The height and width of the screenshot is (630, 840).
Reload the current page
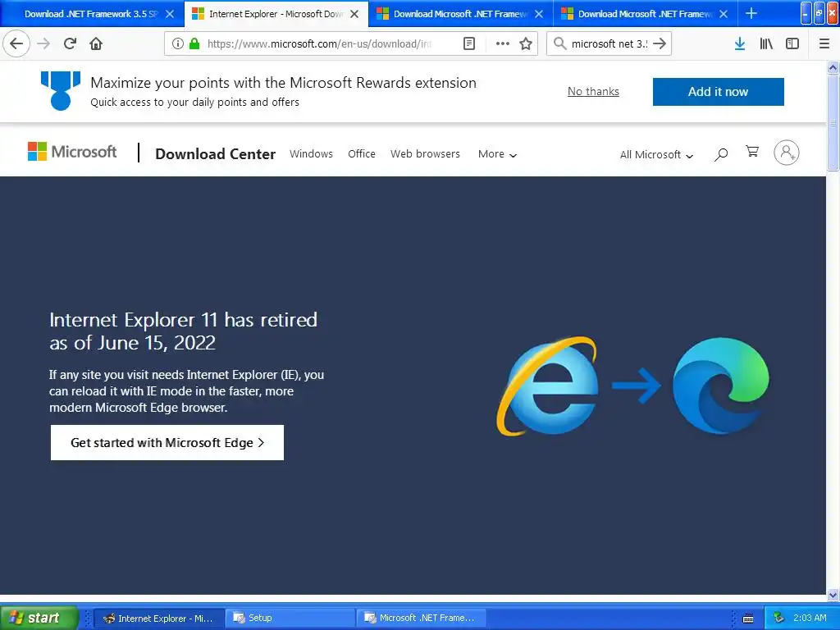point(70,43)
